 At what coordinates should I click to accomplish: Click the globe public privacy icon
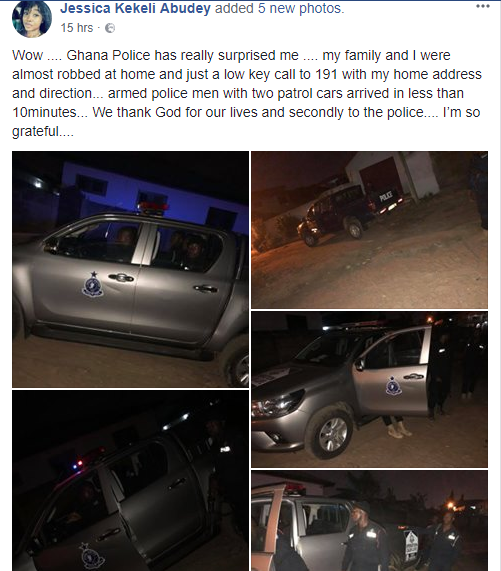pos(110,28)
